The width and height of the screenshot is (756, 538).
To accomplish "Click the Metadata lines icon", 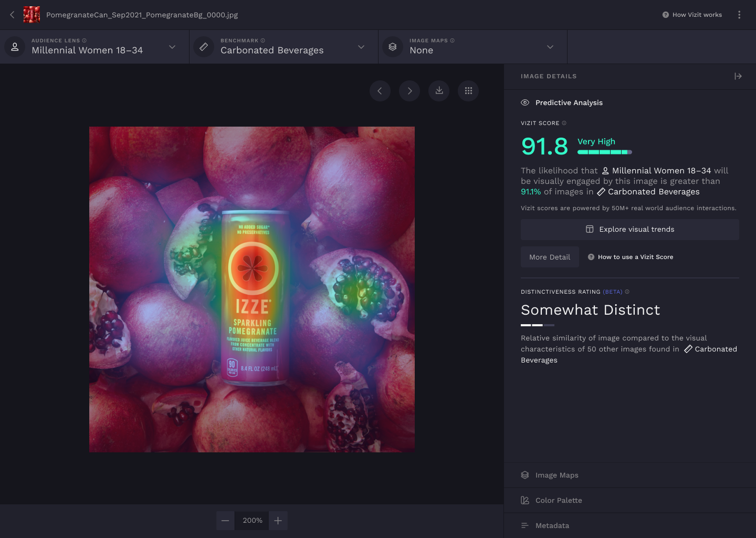I will click(x=525, y=525).
